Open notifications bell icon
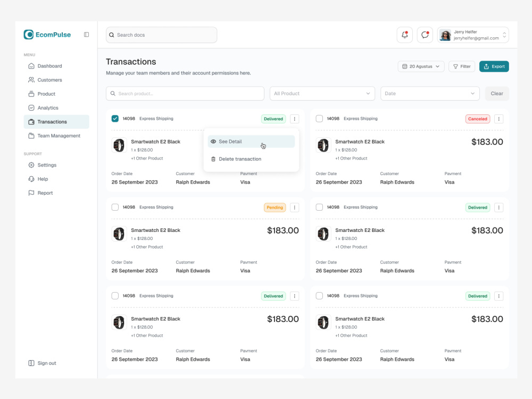 point(404,35)
